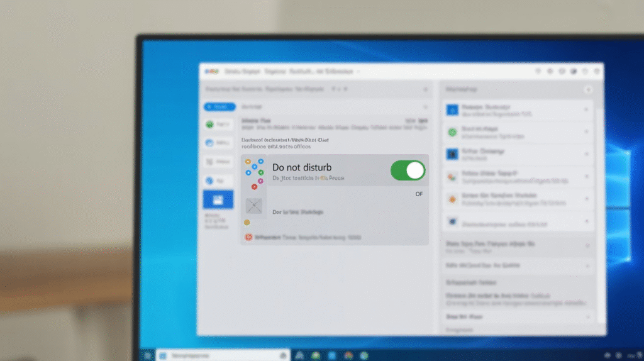Collapse the right panel using its header circle button

(588, 90)
